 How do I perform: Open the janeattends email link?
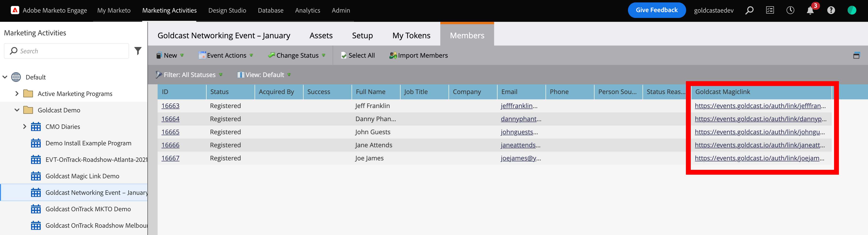click(x=520, y=145)
